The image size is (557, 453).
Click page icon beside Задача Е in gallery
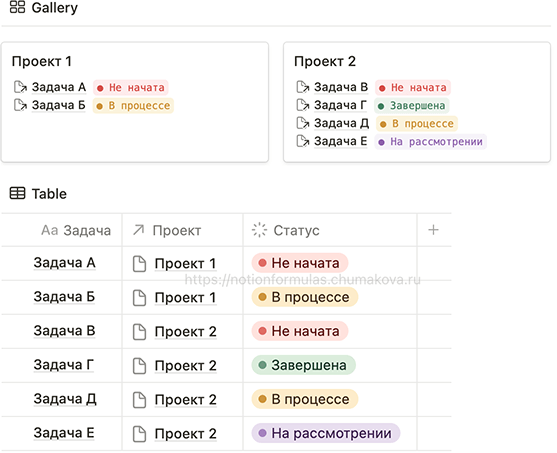[x=303, y=141]
